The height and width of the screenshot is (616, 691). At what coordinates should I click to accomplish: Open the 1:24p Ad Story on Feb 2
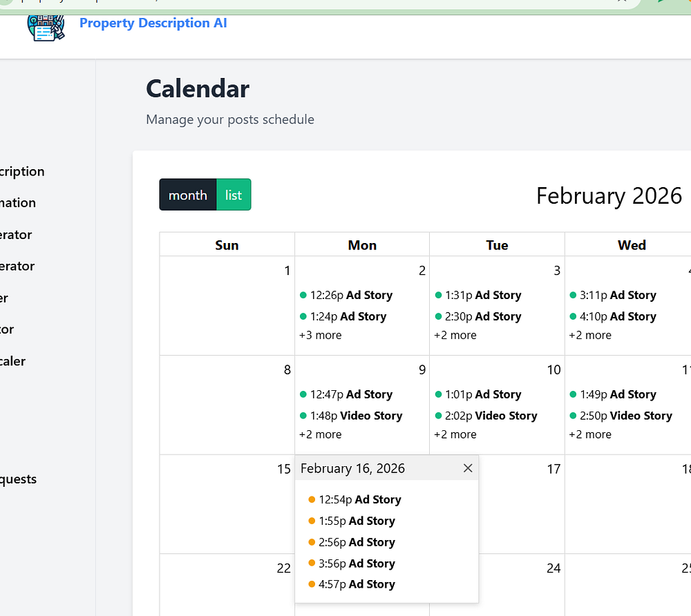(343, 316)
